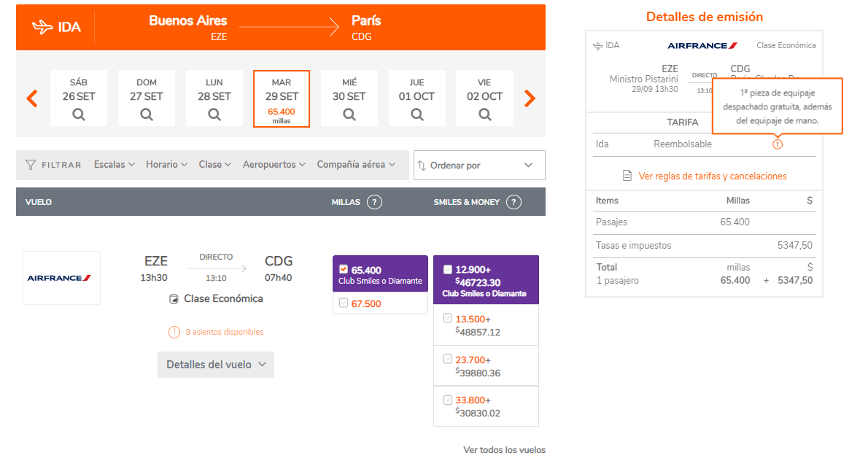Click the IDA airplane icon in header
The height and width of the screenshot is (458, 868).
pyautogui.click(x=42, y=27)
